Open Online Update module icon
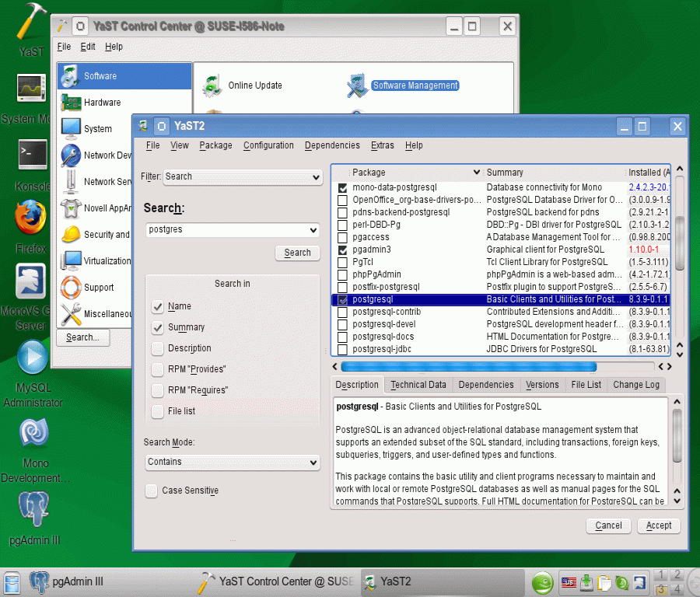The width and height of the screenshot is (700, 597). 212,86
